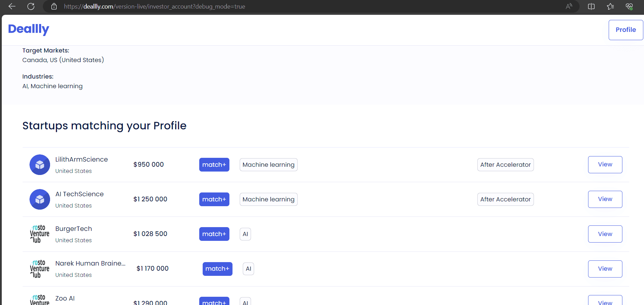
Task: Click After Accelerator tag on AI TechScience row
Action: point(505,199)
